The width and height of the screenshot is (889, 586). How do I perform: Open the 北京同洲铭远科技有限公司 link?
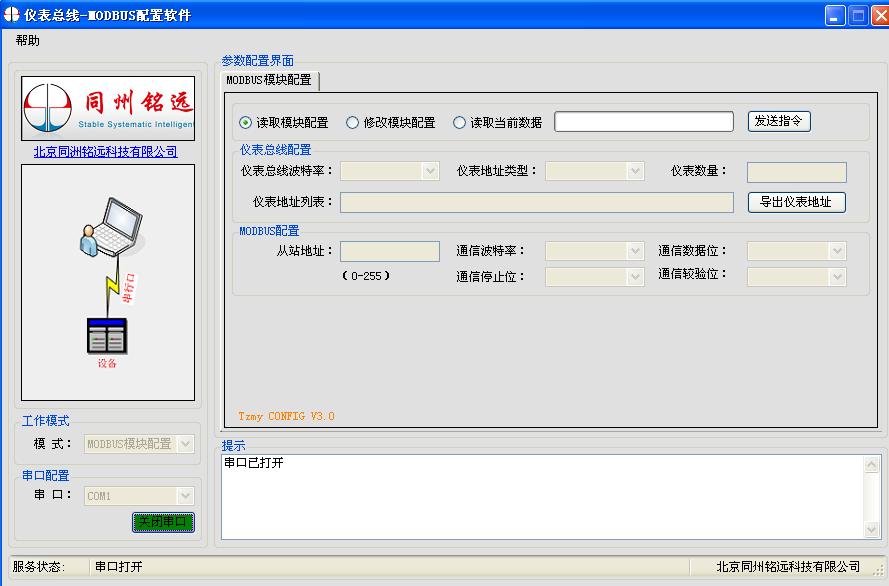coord(106,152)
